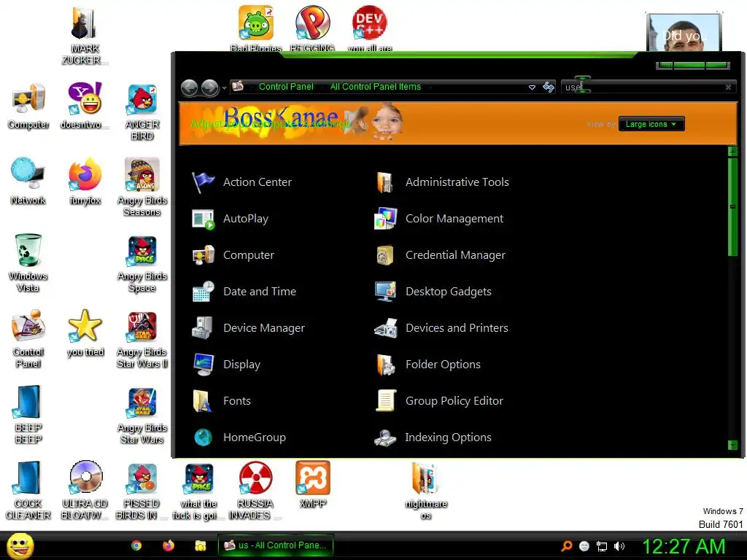The height and width of the screenshot is (560, 747).
Task: Open the Indexing Options icon
Action: [385, 437]
